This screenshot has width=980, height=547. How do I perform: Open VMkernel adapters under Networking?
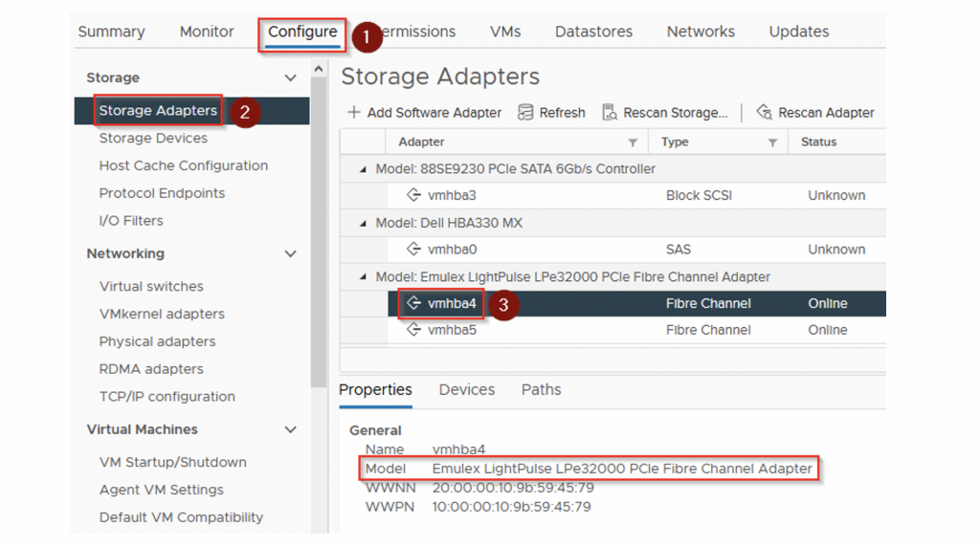162,314
